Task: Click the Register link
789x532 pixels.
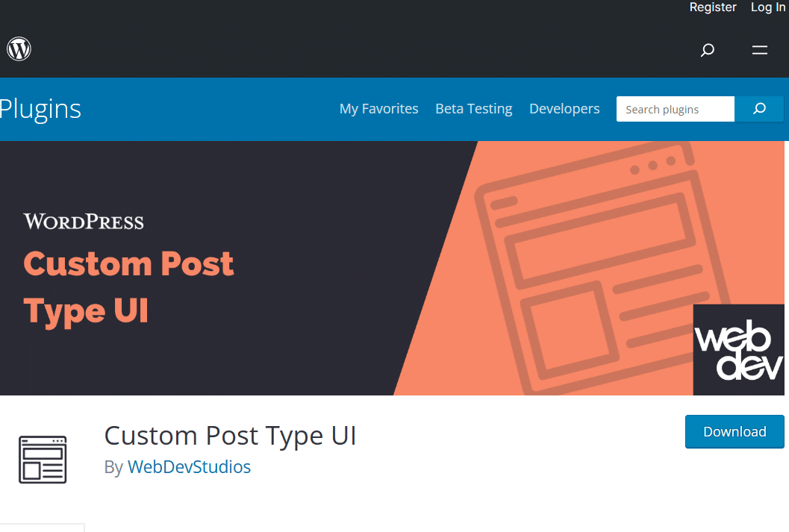Action: click(x=712, y=7)
